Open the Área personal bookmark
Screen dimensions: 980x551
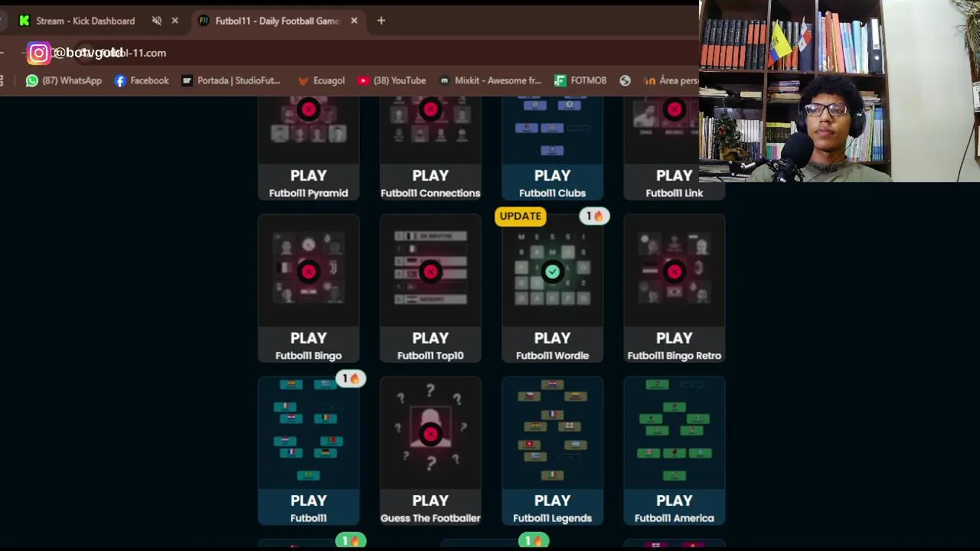pos(671,80)
